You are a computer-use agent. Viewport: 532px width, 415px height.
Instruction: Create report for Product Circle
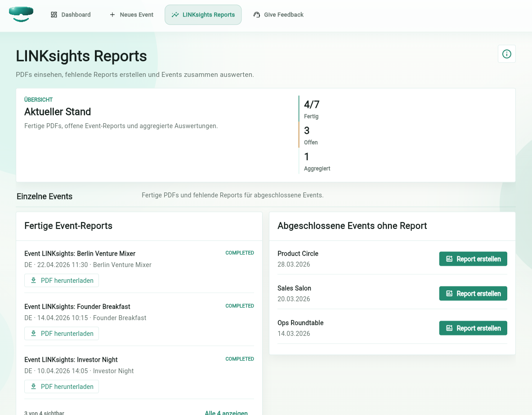point(473,259)
